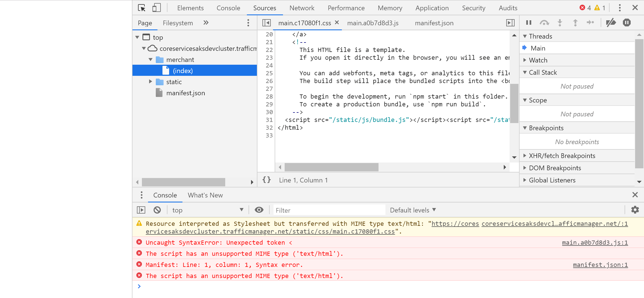Open the Application tab
Screen dimensions: 644x298
[432, 8]
